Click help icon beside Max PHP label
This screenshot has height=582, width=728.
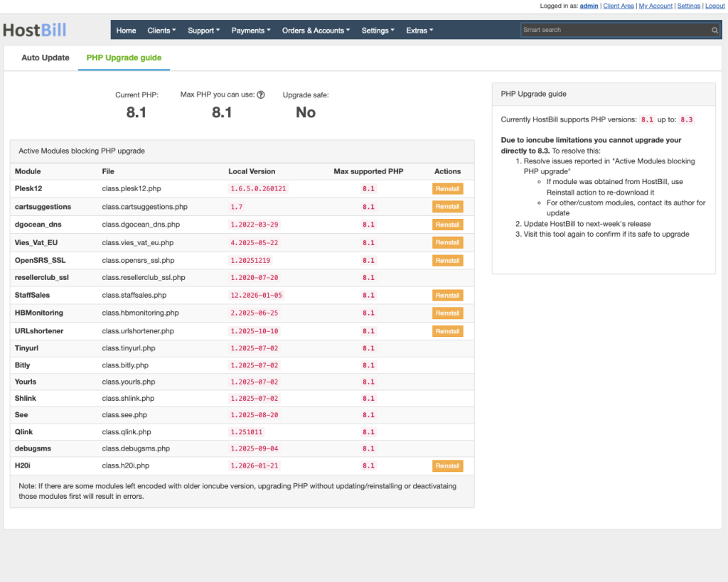click(261, 95)
